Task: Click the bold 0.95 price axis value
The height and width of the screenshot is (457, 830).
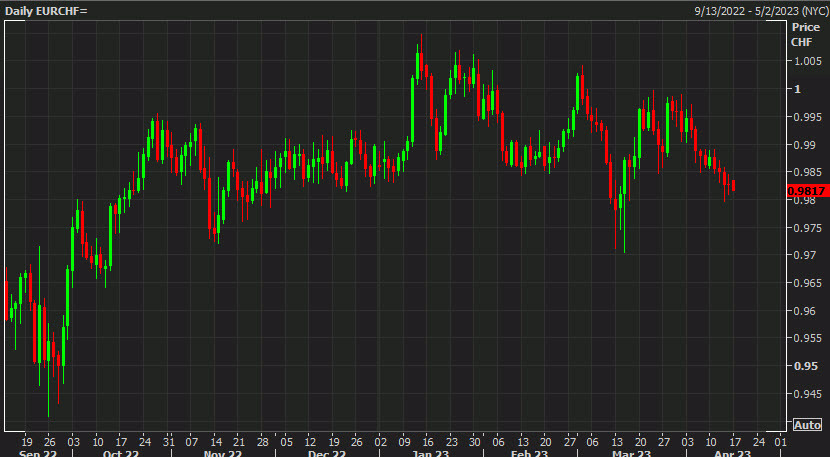Action: [x=806, y=366]
